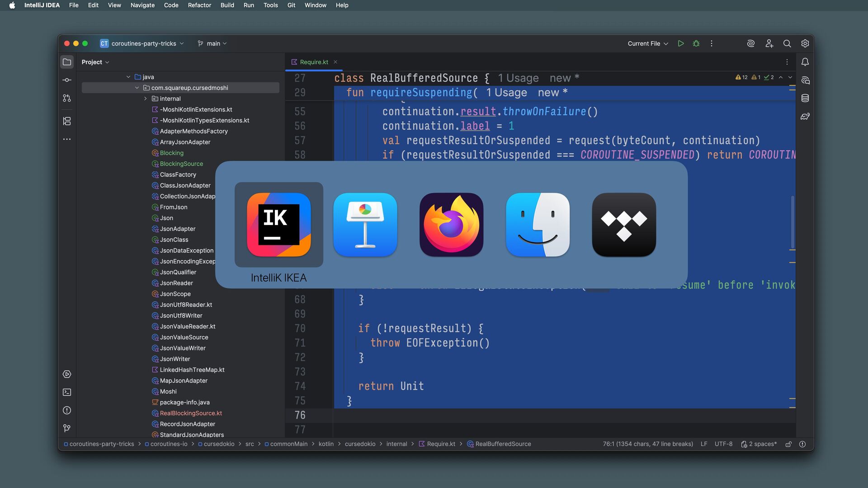Image resolution: width=868 pixels, height=488 pixels.
Task: Open the Refactor menu
Action: click(x=199, y=5)
